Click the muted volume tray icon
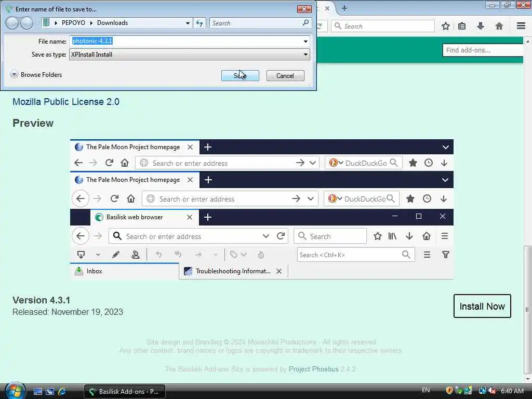 (x=492, y=391)
